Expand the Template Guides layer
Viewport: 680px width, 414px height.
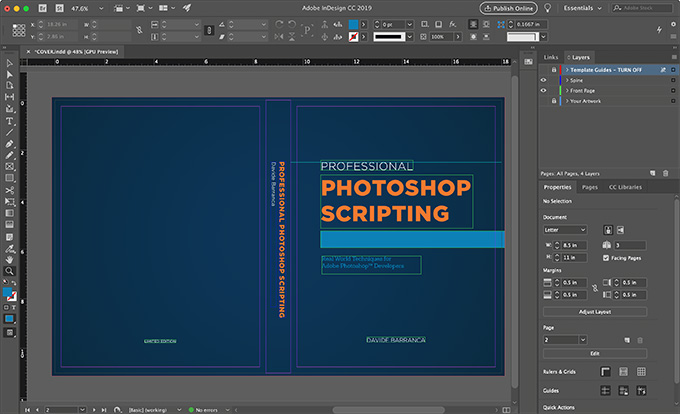567,70
